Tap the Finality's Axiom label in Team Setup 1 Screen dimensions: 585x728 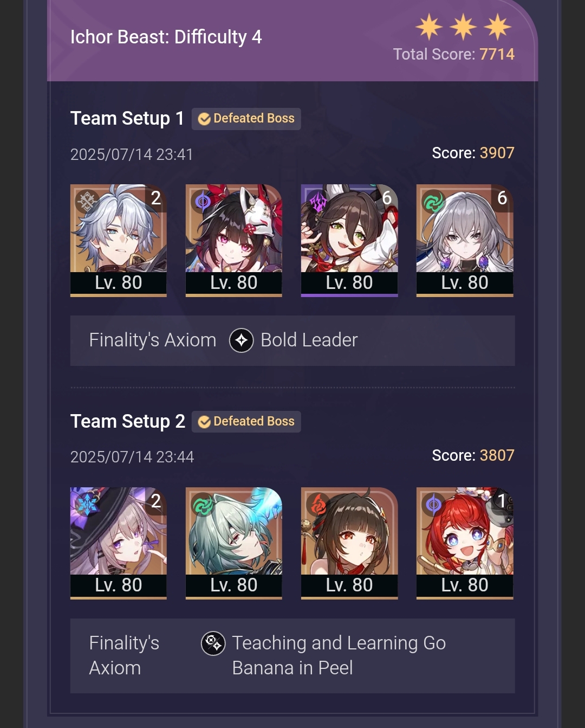153,340
